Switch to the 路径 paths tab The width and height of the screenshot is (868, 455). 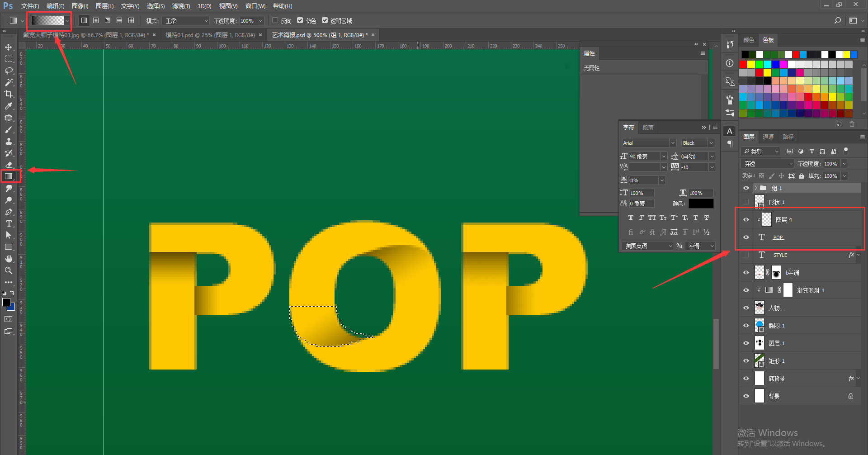click(x=788, y=137)
